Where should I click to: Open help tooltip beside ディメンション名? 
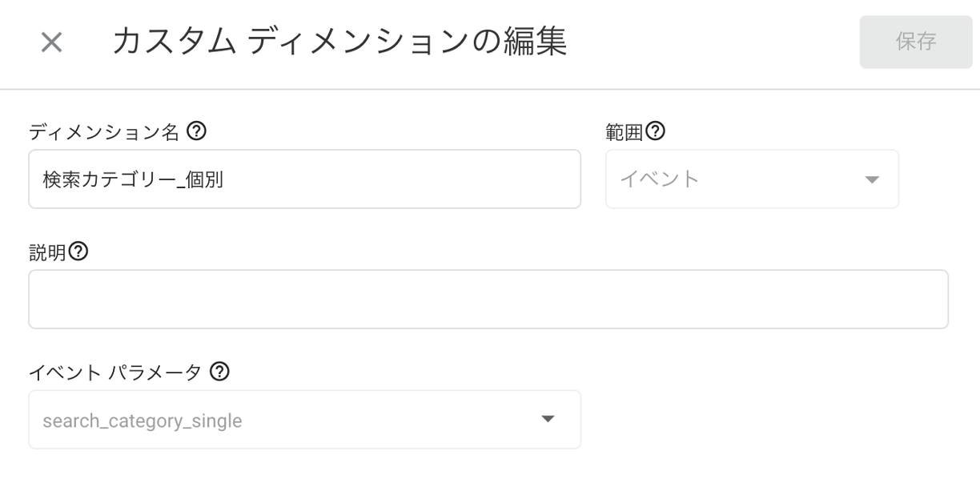[x=196, y=131]
